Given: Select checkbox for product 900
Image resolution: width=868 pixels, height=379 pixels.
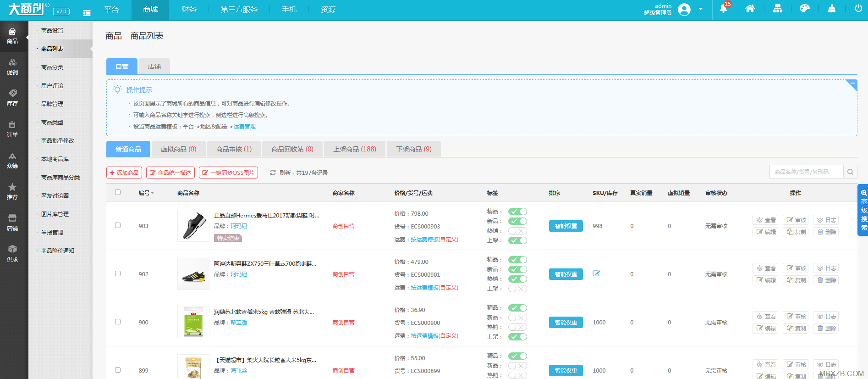Looking at the screenshot, I should point(118,322).
